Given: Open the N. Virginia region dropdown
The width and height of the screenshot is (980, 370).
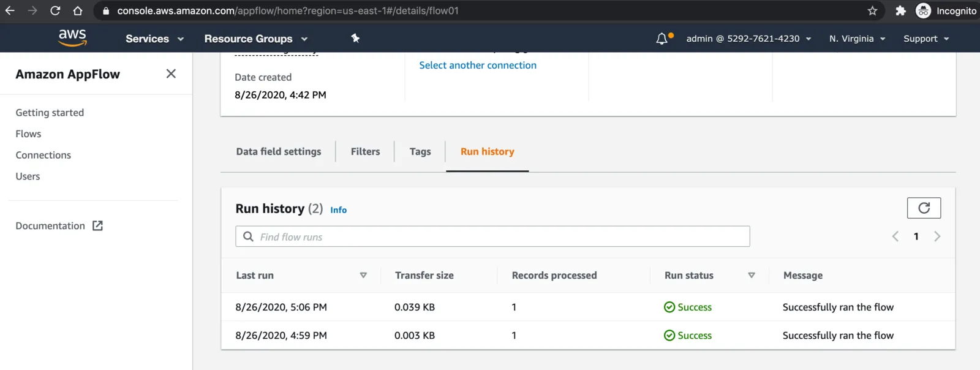Looking at the screenshot, I should pos(858,39).
